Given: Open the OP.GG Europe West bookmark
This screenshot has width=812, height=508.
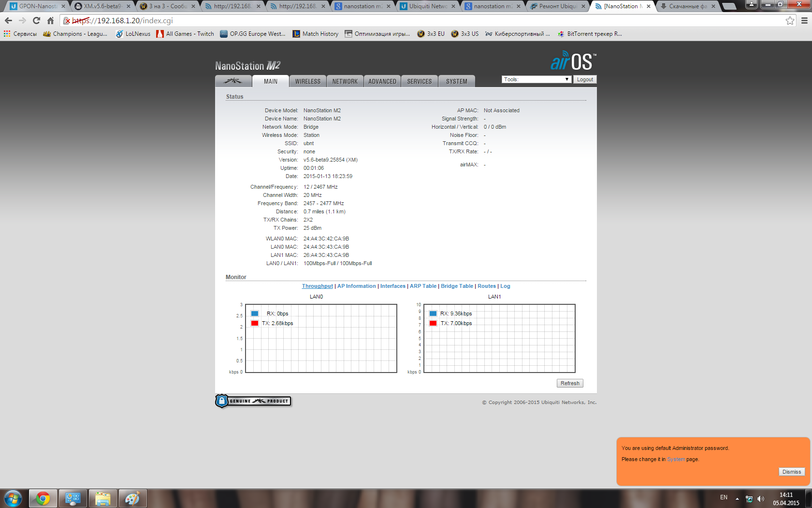Looking at the screenshot, I should [253, 34].
